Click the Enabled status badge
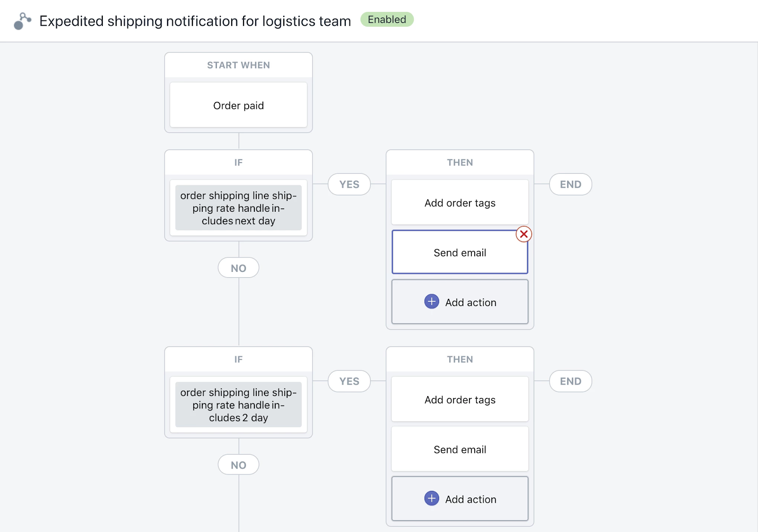The image size is (758, 532). 387,19
